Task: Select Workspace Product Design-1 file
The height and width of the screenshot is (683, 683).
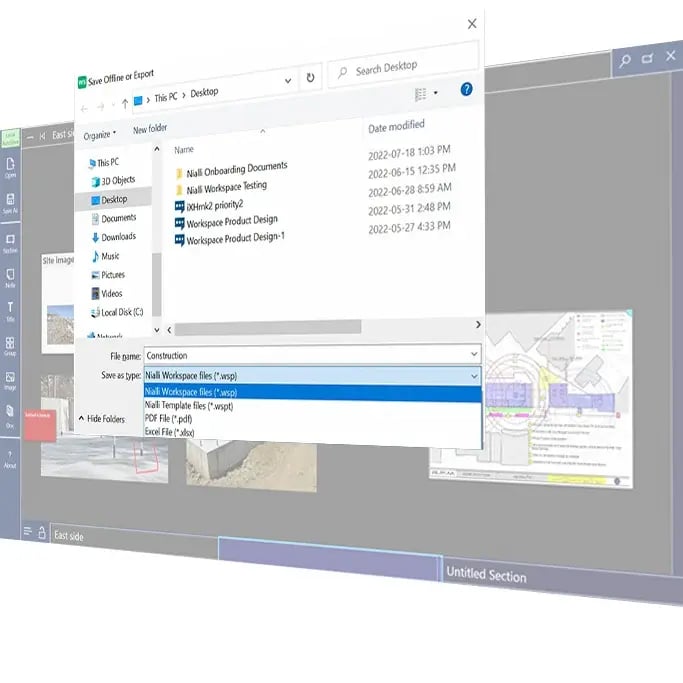Action: tap(229, 239)
